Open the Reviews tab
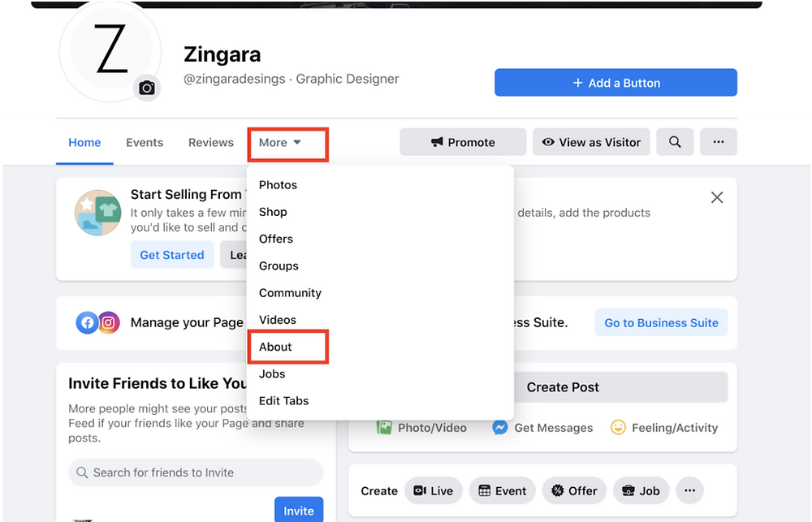The image size is (812, 522). [x=211, y=142]
